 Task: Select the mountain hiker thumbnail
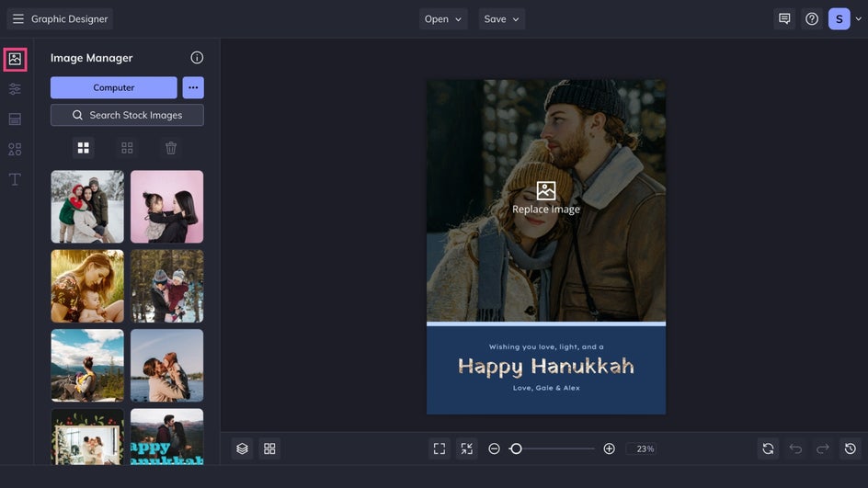point(87,366)
